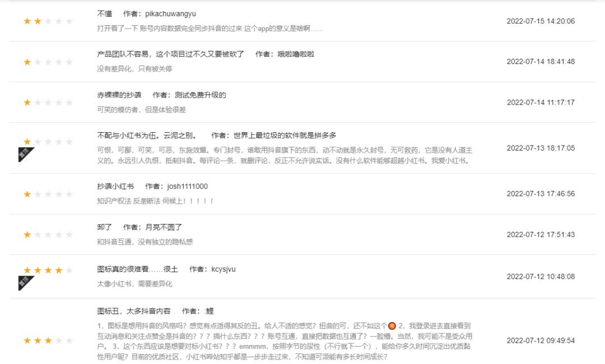The width and height of the screenshot is (605, 364).
Task: Click the three-star rating of 图标丑 review
Action: (x=48, y=341)
